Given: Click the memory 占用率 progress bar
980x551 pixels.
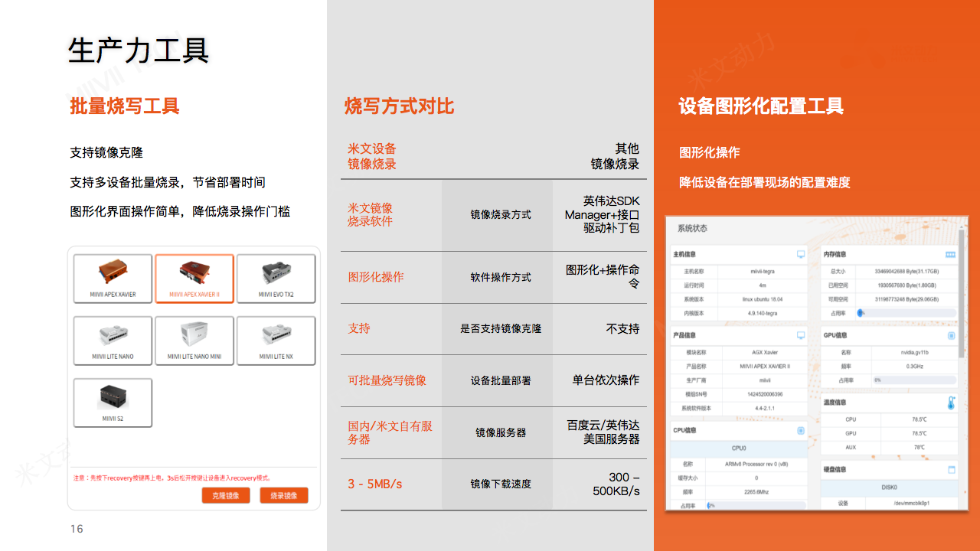Looking at the screenshot, I should click(906, 313).
